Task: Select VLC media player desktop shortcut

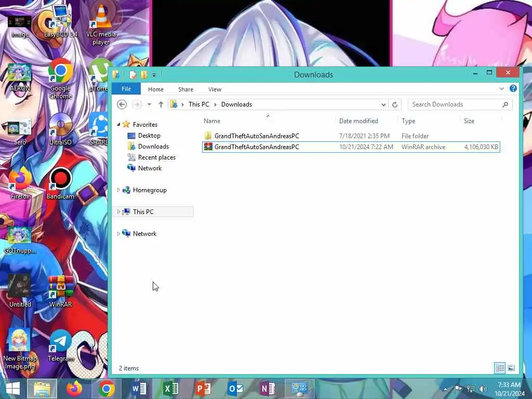Action: click(101, 25)
